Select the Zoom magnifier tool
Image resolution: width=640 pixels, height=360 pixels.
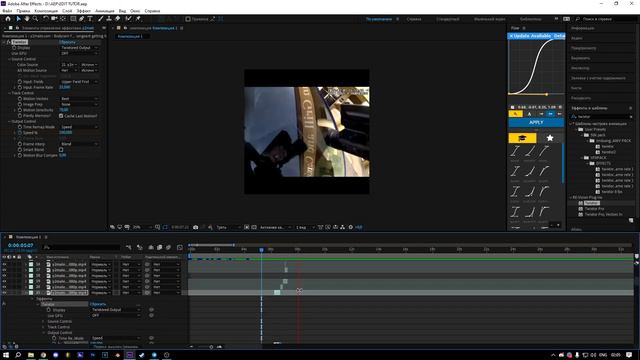tap(36, 19)
